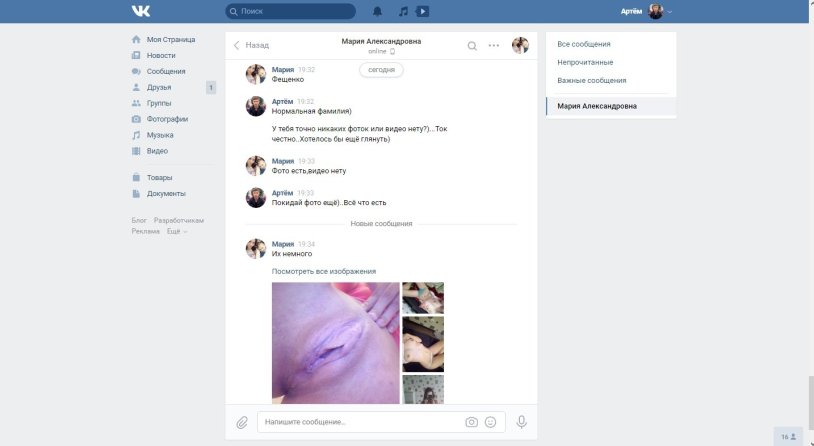This screenshot has height=446, width=814.
Task: Open the music note icon in header
Action: click(x=403, y=12)
